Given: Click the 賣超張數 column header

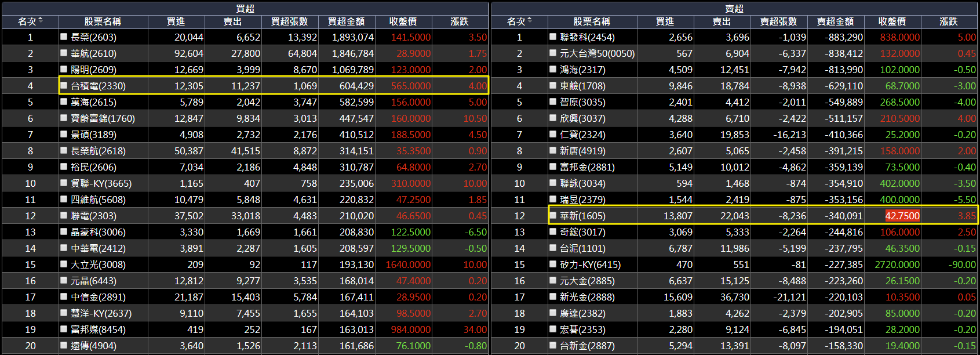Looking at the screenshot, I should point(779,21).
